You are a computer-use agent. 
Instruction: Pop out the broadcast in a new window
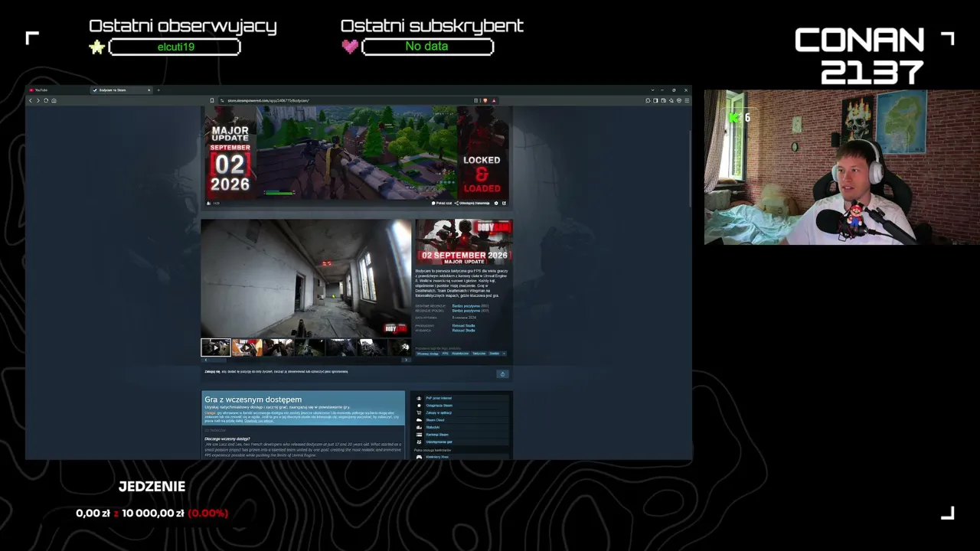tap(504, 204)
